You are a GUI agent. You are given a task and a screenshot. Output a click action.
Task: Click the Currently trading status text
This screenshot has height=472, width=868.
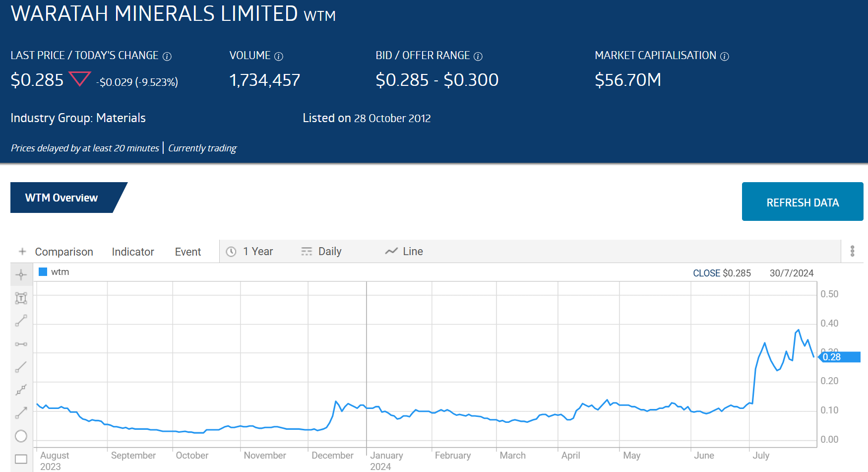click(x=202, y=148)
